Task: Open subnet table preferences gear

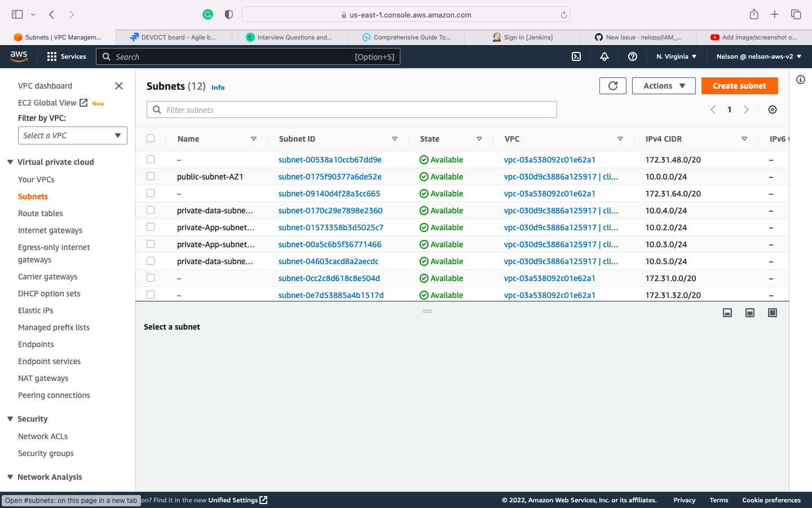Action: click(772, 110)
